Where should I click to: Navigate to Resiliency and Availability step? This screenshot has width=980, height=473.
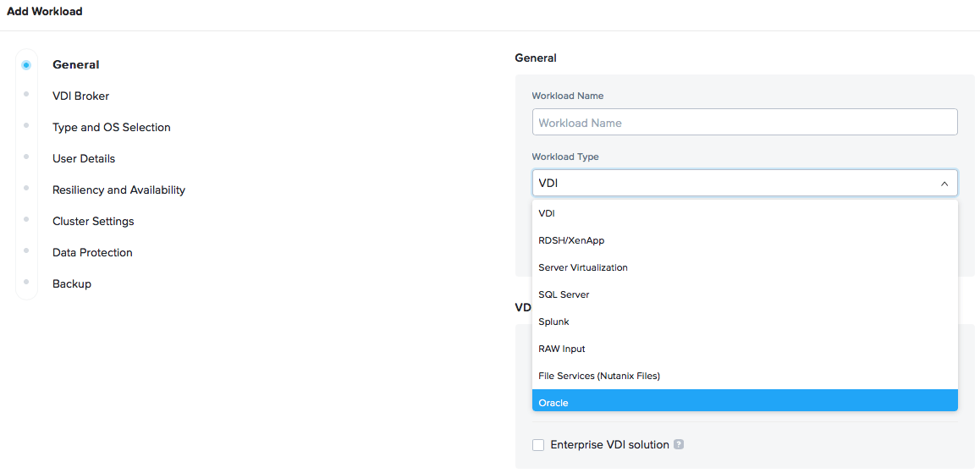(118, 190)
